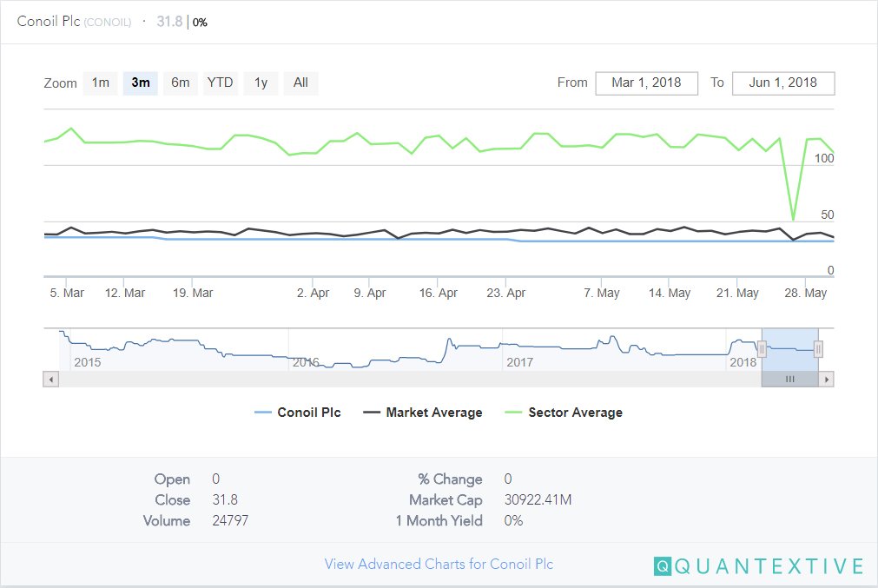Click the All zoom button

[x=300, y=83]
